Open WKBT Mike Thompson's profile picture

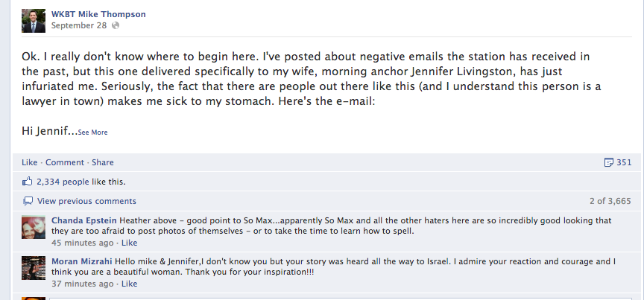[34, 21]
